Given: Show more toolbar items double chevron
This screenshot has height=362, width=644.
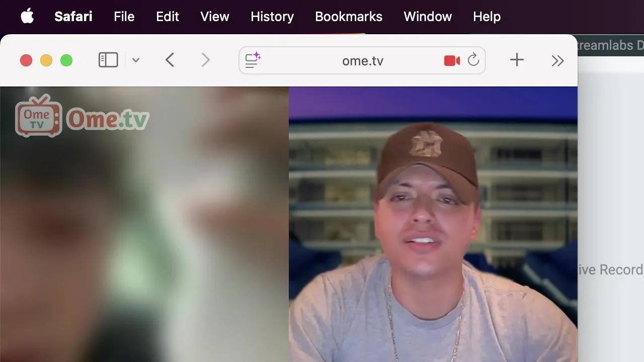Looking at the screenshot, I should (557, 61).
